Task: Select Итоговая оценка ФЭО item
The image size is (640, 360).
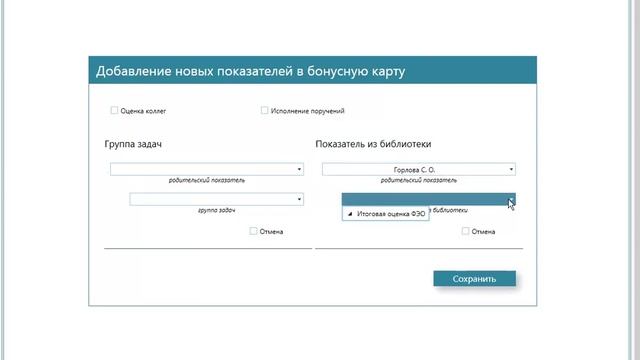Action: tap(391, 213)
